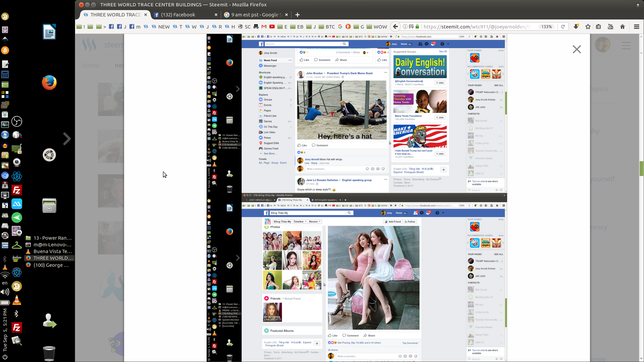Bookmark this page with the star
The image size is (644, 362).
[x=588, y=27]
